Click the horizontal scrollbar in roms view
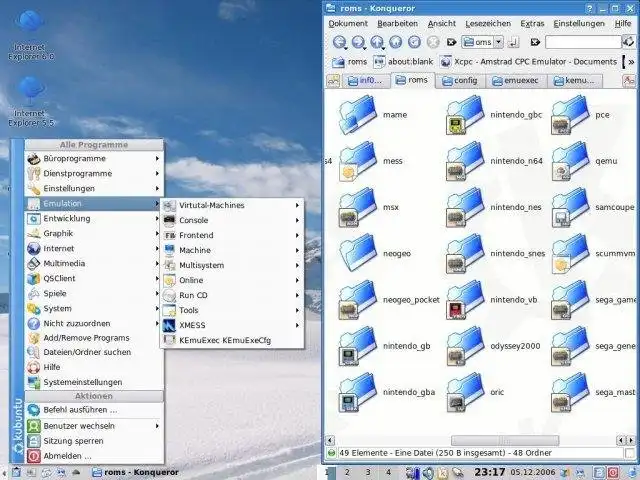Image resolution: width=640 pixels, height=480 pixels. click(505, 440)
